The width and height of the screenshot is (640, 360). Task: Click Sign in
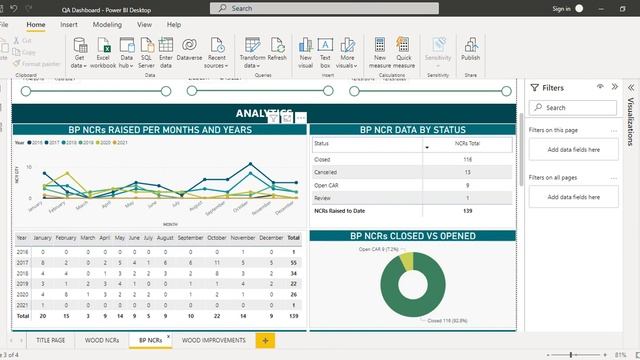561,9
